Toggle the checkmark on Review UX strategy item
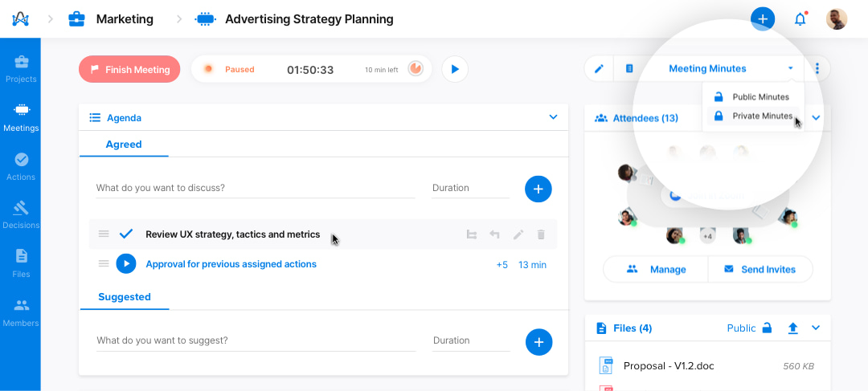The width and height of the screenshot is (868, 391). pyautogui.click(x=126, y=234)
